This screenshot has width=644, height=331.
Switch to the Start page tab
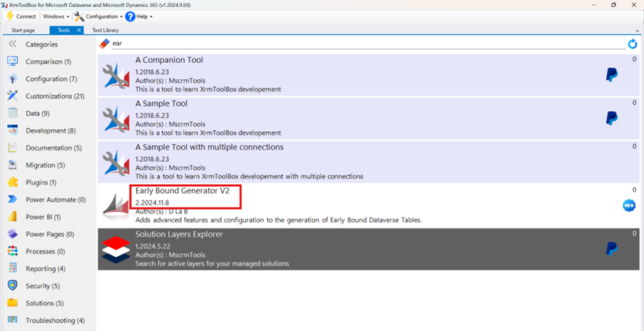point(23,31)
